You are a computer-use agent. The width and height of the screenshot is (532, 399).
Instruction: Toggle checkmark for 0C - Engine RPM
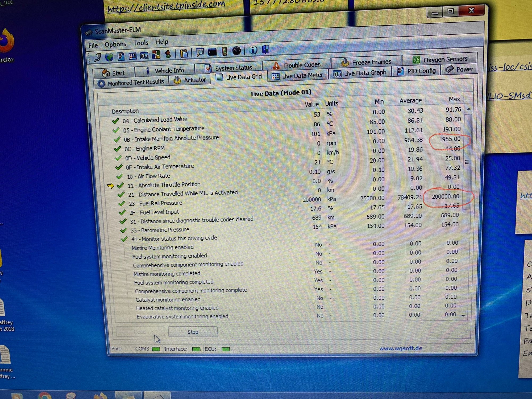118,149
